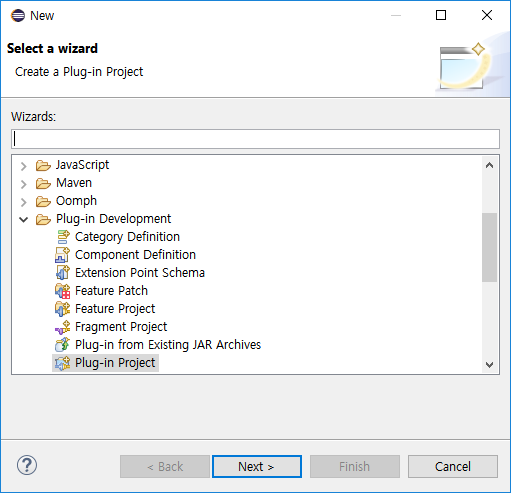Select the Plug-in Project entry
The width and height of the screenshot is (511, 493).
pyautogui.click(x=115, y=363)
